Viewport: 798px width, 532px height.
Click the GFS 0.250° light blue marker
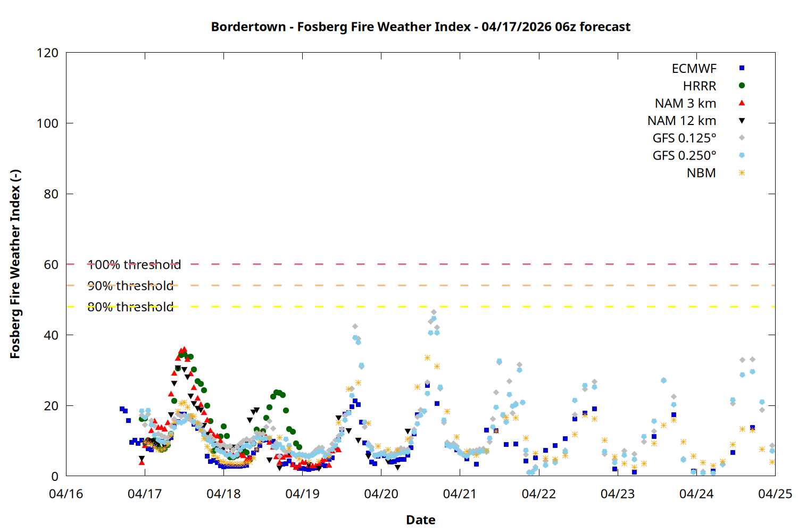tap(742, 155)
